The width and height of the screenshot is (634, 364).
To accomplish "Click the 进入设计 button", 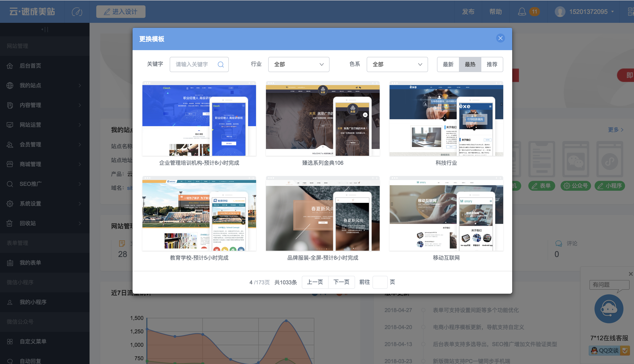I will pyautogui.click(x=121, y=12).
